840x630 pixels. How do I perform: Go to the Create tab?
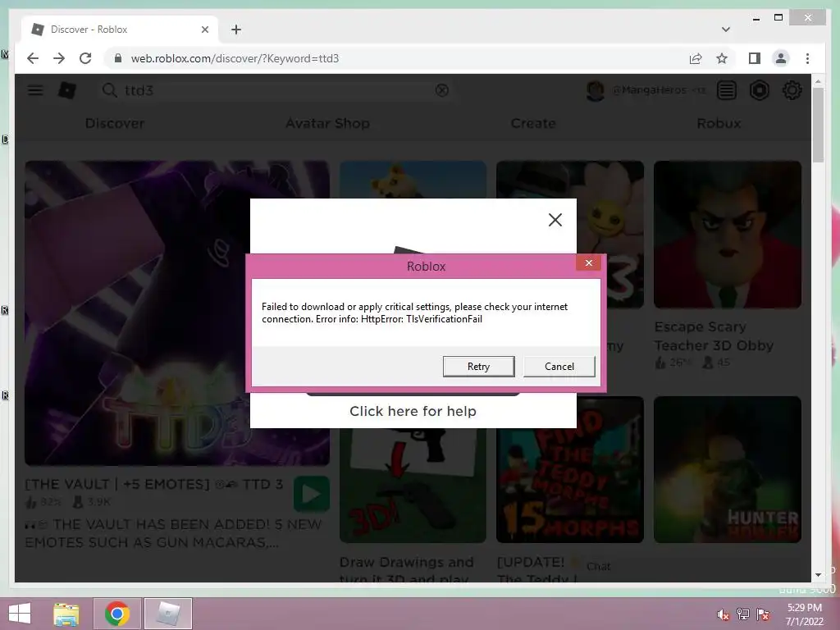pos(533,123)
